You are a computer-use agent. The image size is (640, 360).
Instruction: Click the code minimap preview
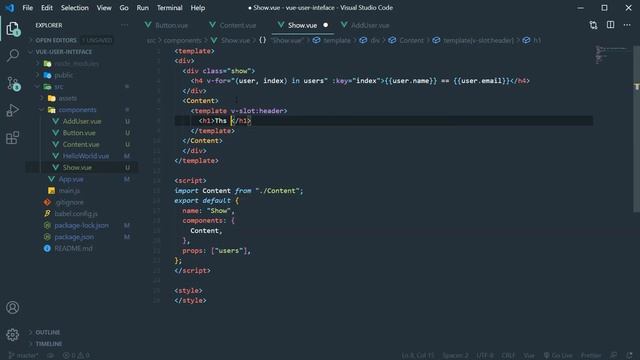(x=611, y=55)
